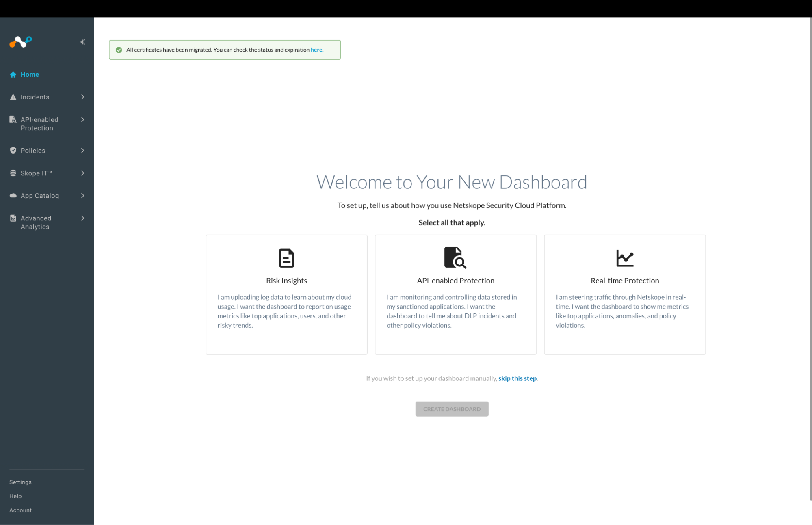Open the Account link

[x=20, y=510]
